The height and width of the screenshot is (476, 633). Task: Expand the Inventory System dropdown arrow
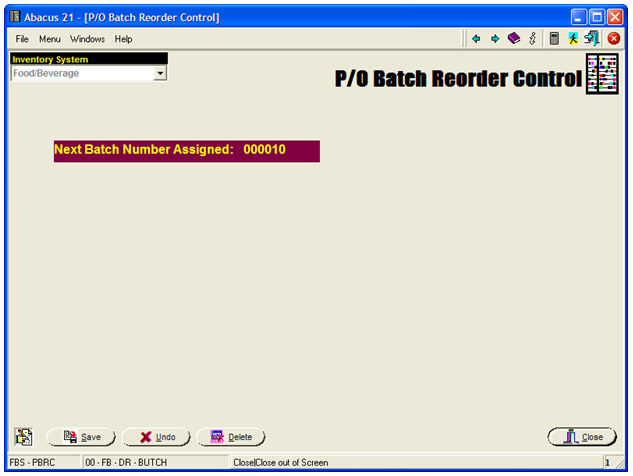pyautogui.click(x=159, y=74)
